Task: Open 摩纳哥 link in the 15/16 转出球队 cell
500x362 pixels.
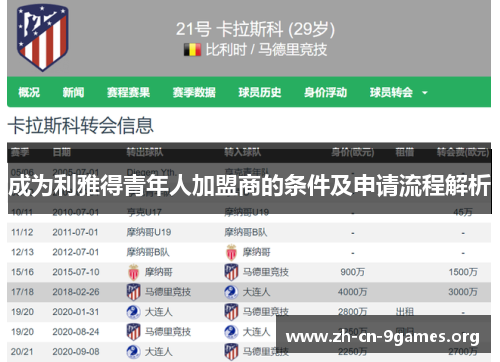Action: [x=158, y=272]
